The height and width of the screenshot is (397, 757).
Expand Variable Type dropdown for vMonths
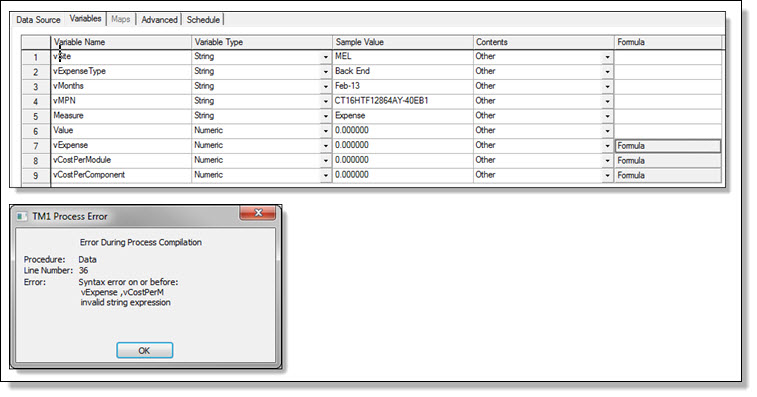point(326,86)
